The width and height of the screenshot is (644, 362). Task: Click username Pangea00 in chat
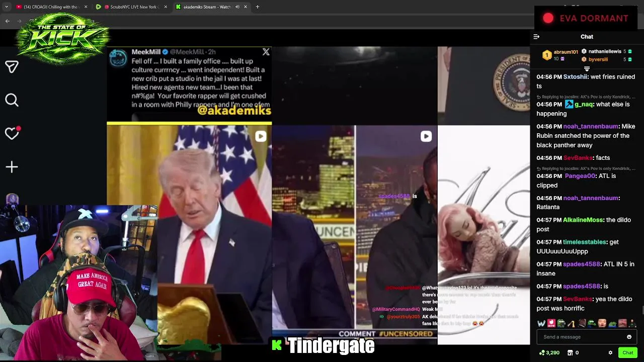click(x=580, y=176)
